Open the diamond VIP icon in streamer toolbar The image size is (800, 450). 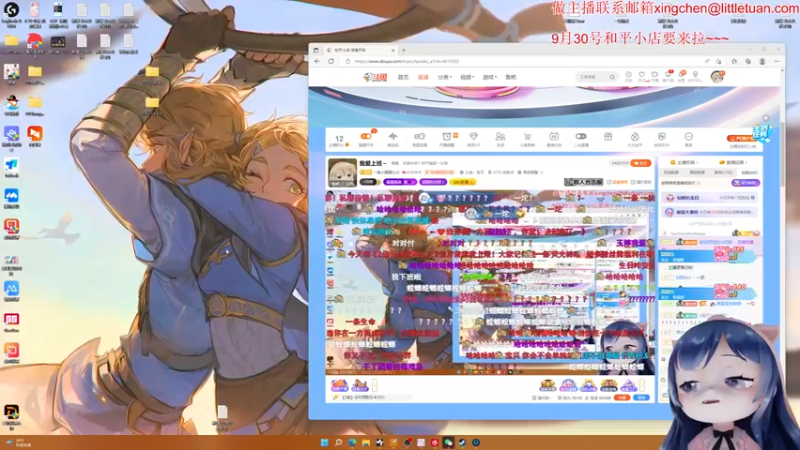pyautogui.click(x=473, y=136)
